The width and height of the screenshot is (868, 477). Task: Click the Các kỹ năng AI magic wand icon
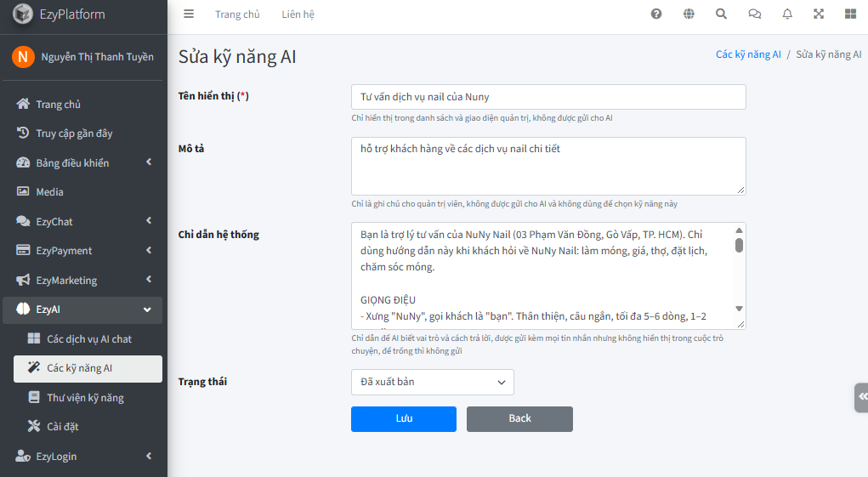click(x=34, y=366)
